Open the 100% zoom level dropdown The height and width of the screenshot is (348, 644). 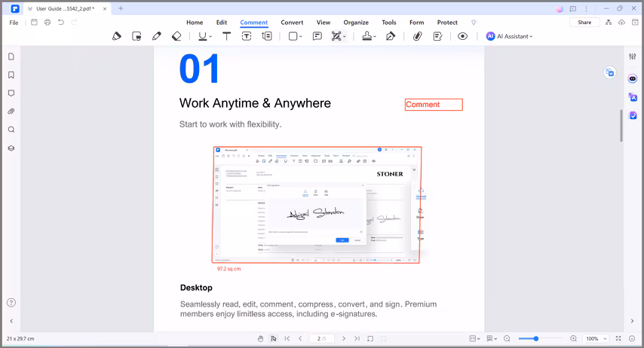coord(595,339)
